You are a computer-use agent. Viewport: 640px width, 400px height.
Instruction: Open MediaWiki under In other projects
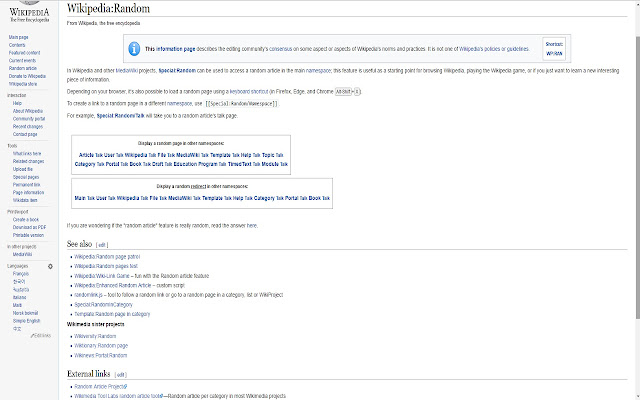point(22,254)
